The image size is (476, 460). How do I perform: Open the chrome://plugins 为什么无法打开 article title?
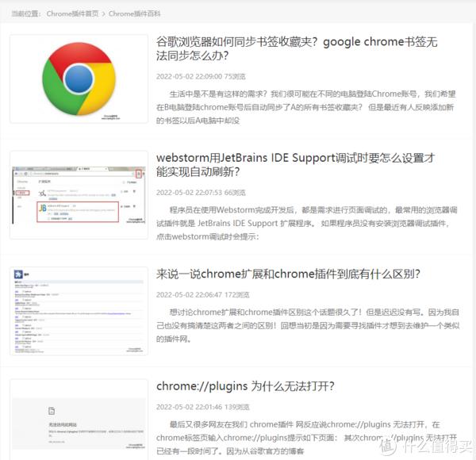coord(245,386)
